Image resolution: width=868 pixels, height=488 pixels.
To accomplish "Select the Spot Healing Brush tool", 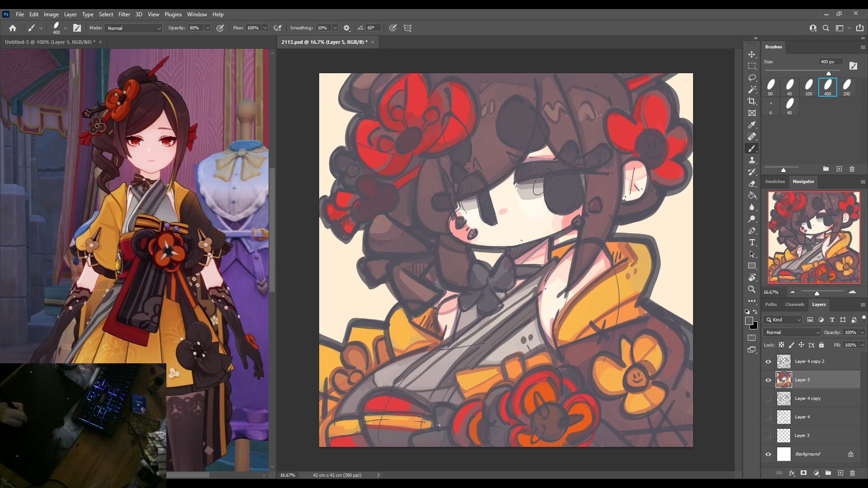I will 752,136.
